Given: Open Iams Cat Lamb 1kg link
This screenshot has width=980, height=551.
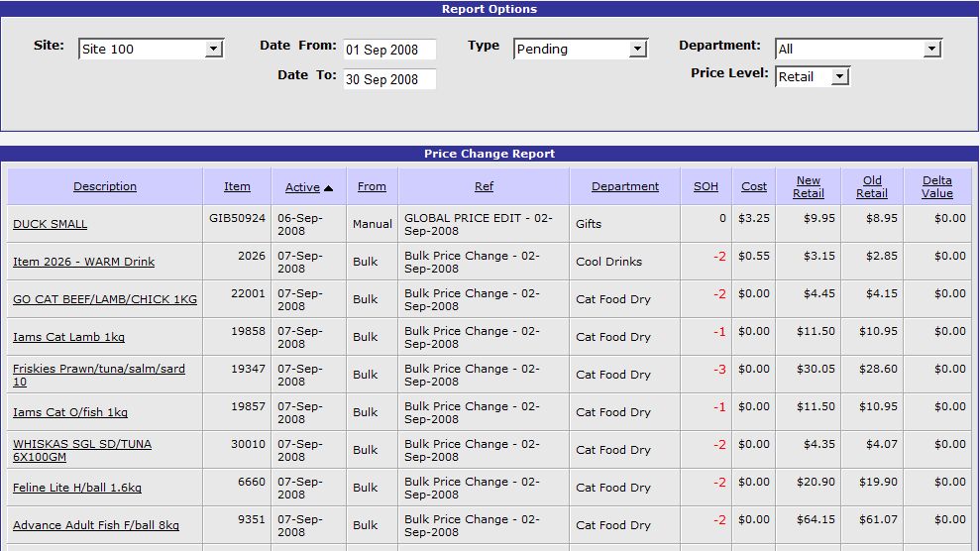Looking at the screenshot, I should pos(68,337).
